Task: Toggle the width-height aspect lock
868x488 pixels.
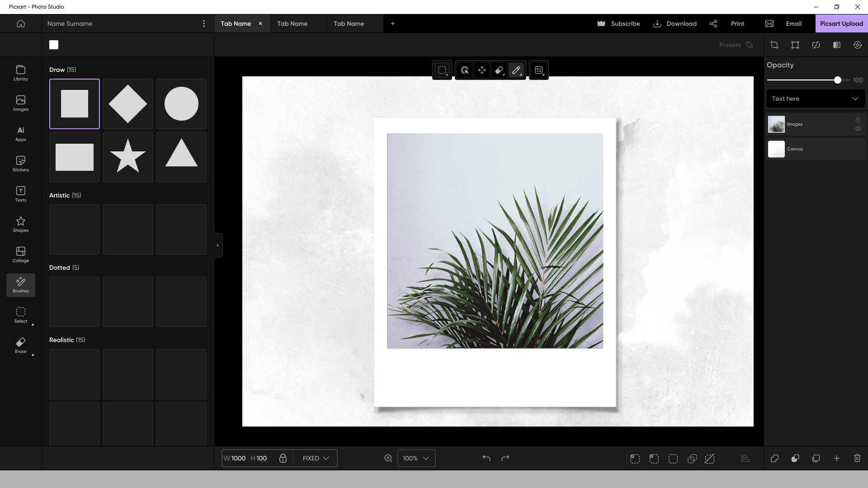Action: point(283,458)
